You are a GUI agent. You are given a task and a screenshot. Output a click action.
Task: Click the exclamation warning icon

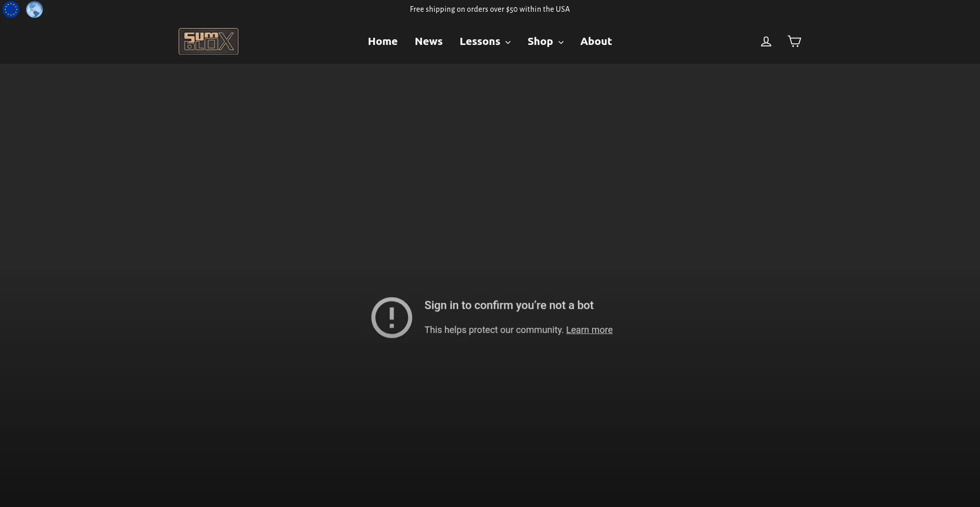(x=391, y=318)
